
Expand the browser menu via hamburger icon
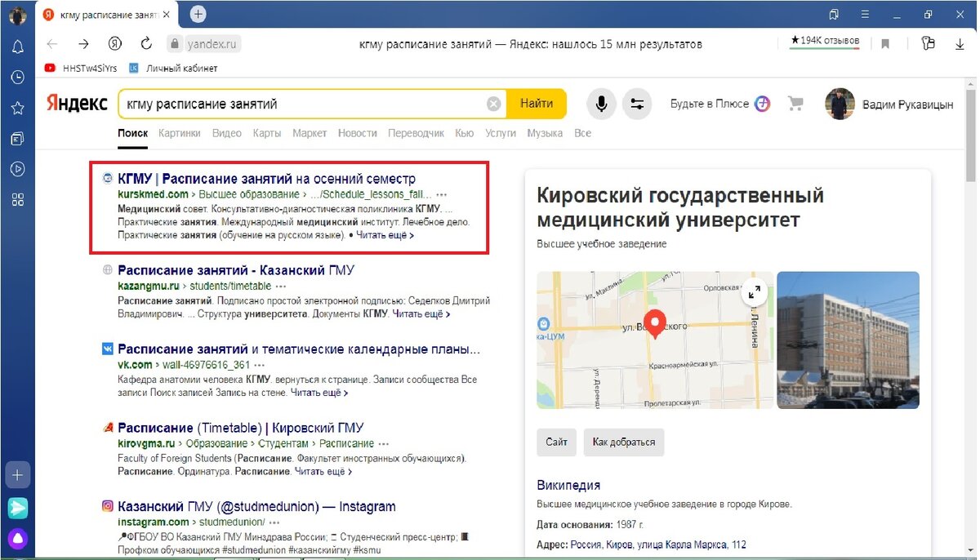(x=864, y=14)
